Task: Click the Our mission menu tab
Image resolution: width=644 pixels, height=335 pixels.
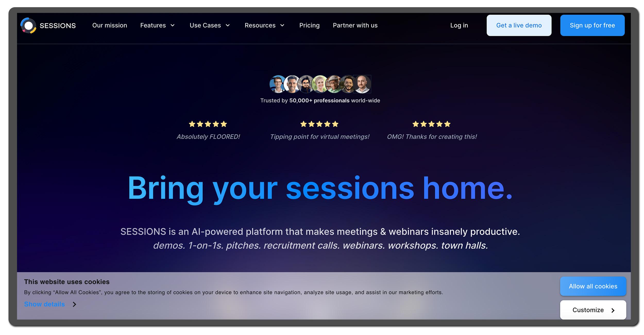Action: 109,25
